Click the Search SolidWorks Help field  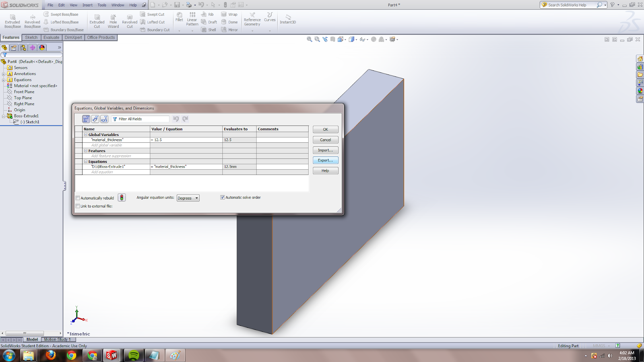[572, 5]
